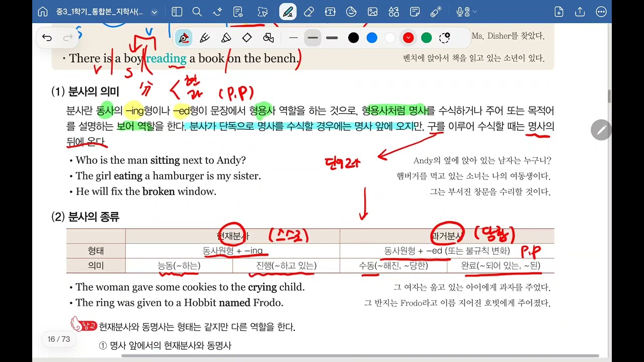The image size is (644, 362).
Task: Tap the heading (1) 분사의 의미
Action: pyautogui.click(x=85, y=92)
